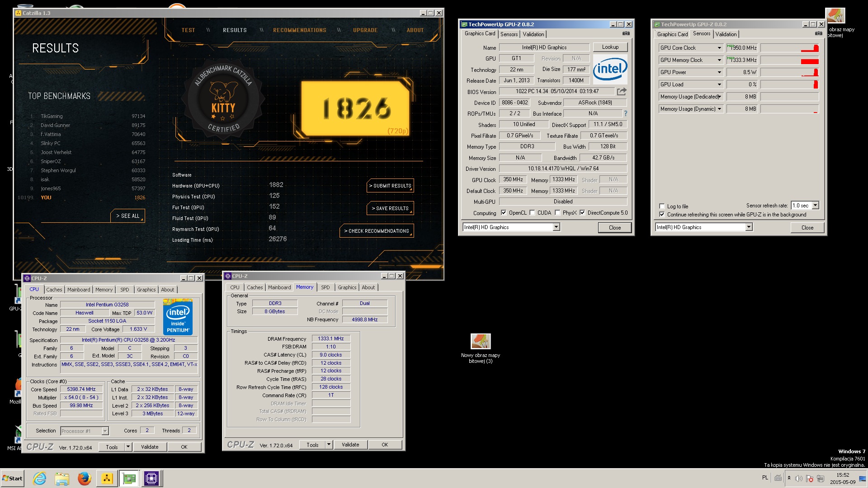The image size is (868, 488).
Task: Click Check Recommendations in Catzilla
Action: [x=377, y=231]
